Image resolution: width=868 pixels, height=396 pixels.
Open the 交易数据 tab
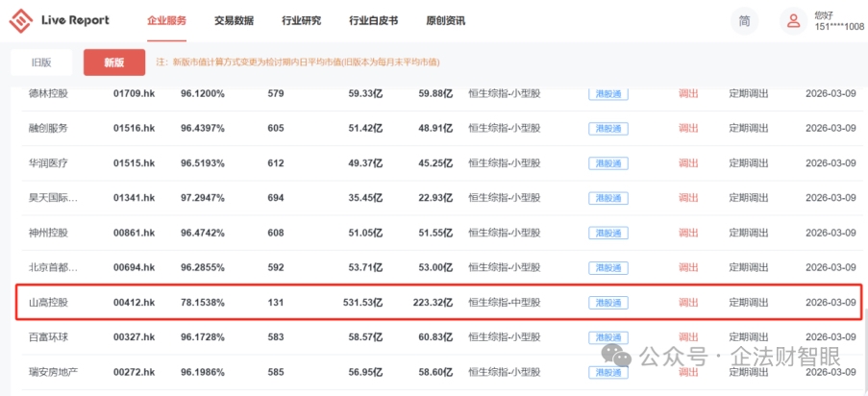tap(235, 21)
